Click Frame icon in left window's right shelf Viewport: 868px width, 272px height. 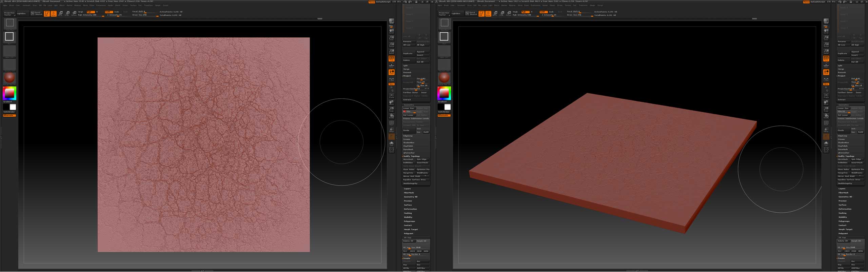point(392,96)
